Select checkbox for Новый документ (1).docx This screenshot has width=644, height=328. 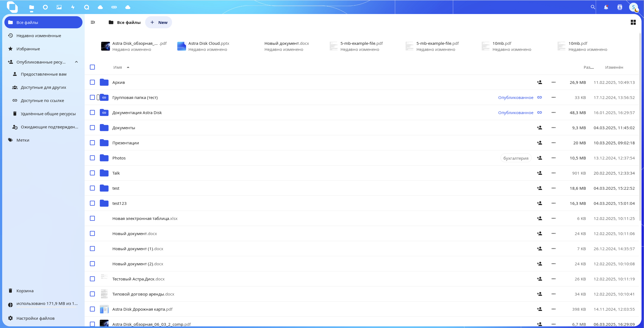[92, 249]
